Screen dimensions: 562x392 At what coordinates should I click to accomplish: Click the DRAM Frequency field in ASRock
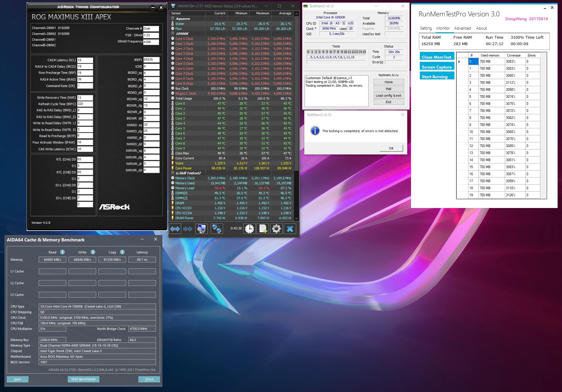151,42
